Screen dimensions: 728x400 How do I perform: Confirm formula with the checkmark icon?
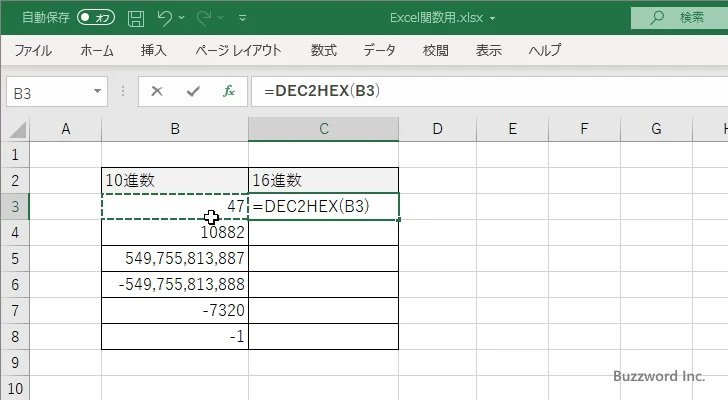193,91
